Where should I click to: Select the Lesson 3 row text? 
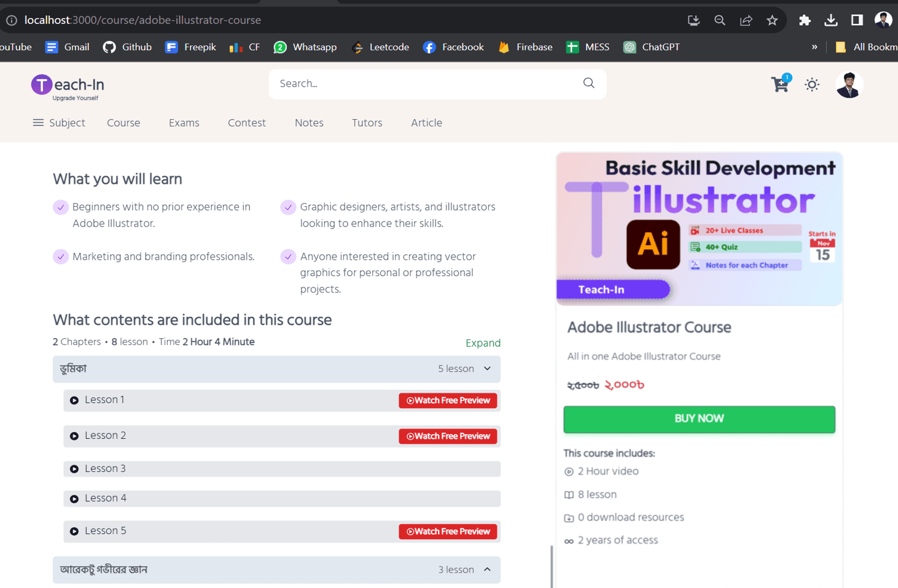tap(105, 468)
